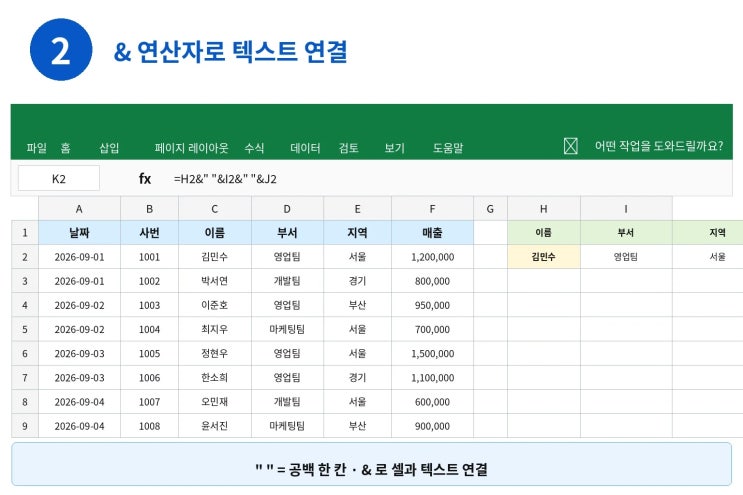
Task: Click the 한소희 name cell
Action: click(x=215, y=378)
